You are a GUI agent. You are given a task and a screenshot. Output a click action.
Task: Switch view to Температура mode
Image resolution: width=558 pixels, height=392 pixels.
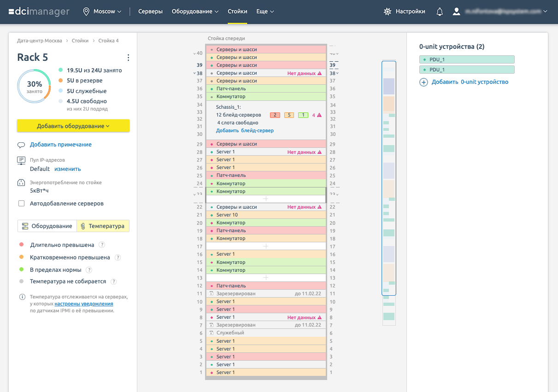pyautogui.click(x=103, y=226)
